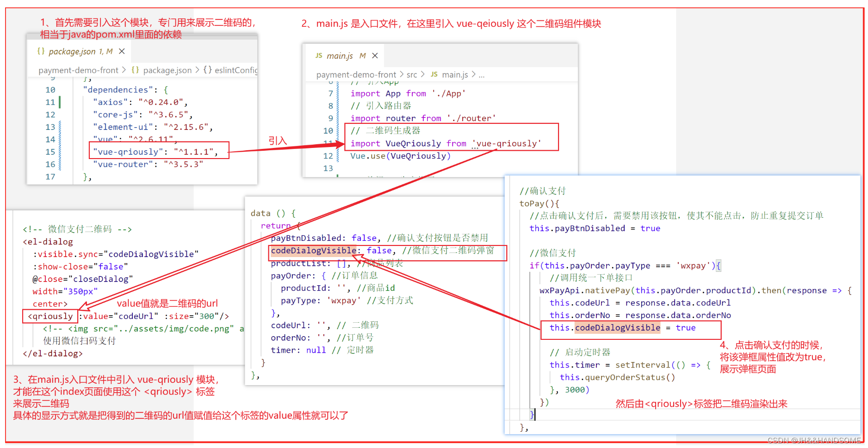Click line number 12 in main.js gutter
The width and height of the screenshot is (868, 448).
[x=328, y=156]
